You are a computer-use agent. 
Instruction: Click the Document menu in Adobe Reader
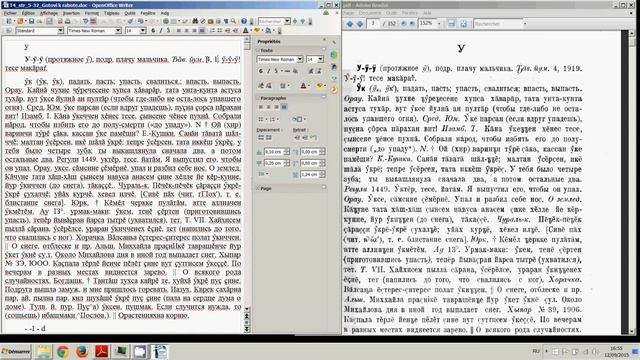369,13
